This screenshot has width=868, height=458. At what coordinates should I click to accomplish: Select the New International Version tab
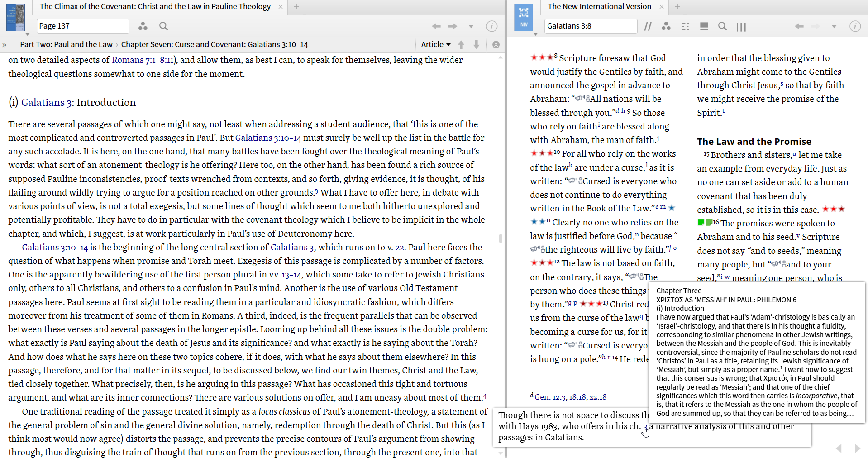(599, 6)
